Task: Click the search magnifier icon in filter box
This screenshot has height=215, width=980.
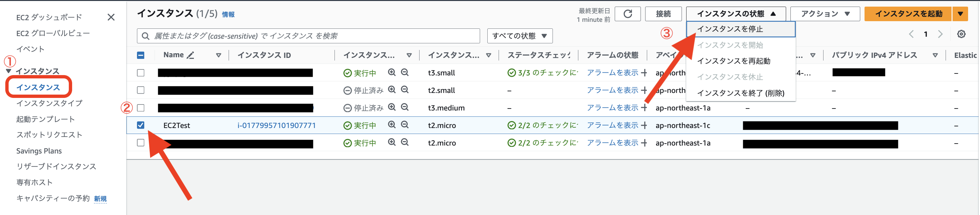Action: click(x=145, y=36)
